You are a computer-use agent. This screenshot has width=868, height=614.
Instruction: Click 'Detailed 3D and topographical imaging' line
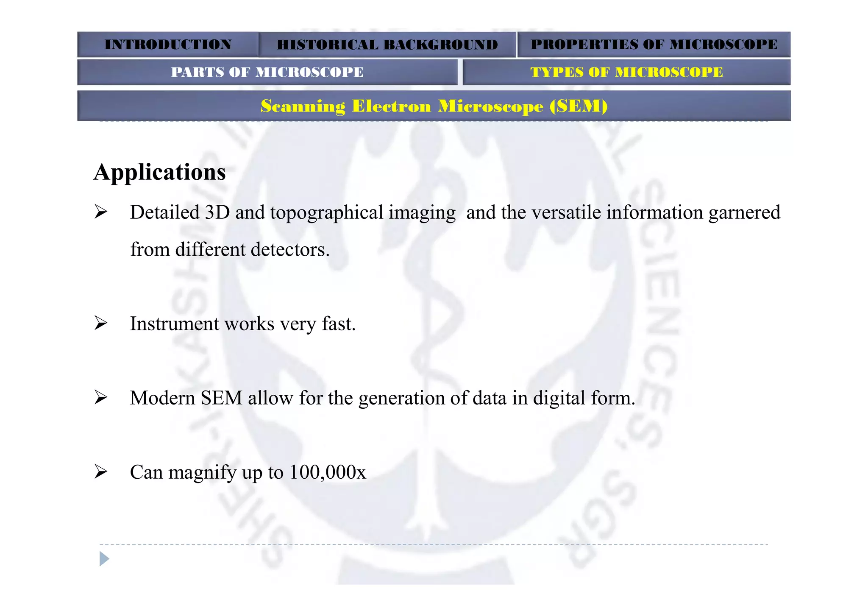point(455,212)
